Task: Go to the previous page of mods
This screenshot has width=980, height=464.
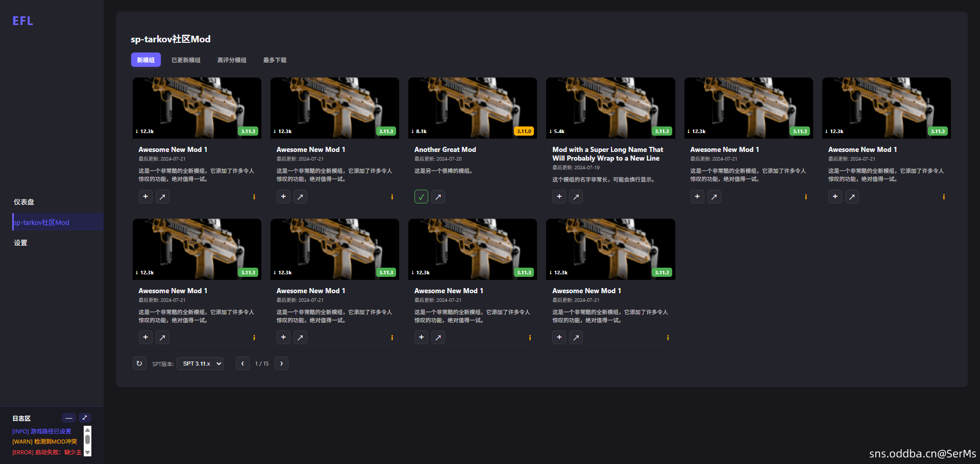Action: 242,364
